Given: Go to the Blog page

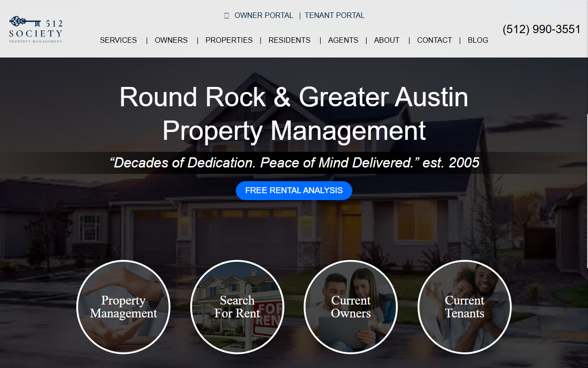Looking at the screenshot, I should click(478, 40).
